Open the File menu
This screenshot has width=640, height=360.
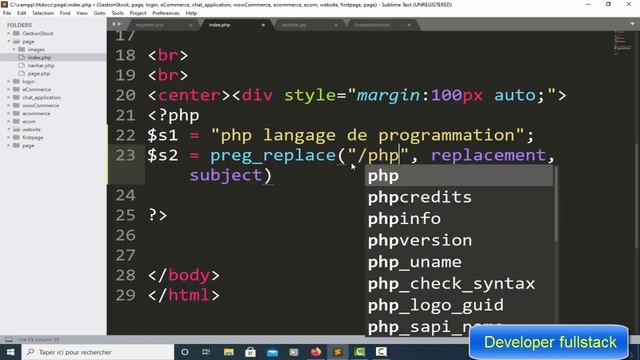click(7, 13)
